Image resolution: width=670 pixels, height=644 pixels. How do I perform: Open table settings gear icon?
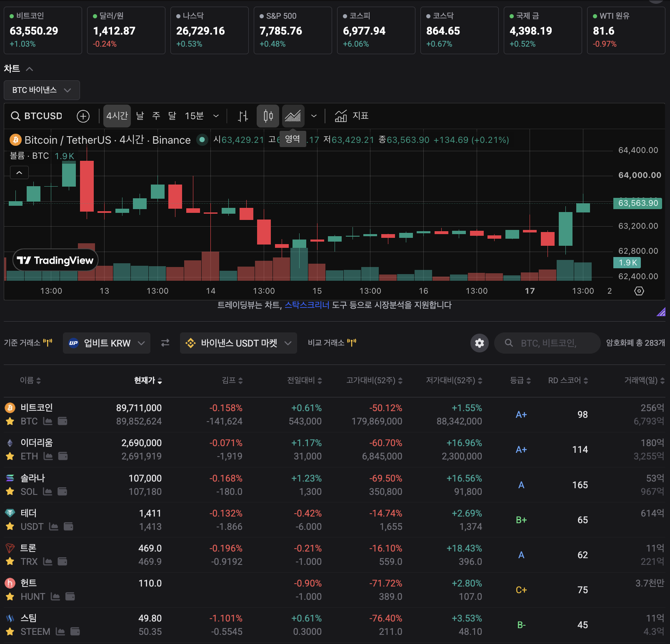click(480, 343)
